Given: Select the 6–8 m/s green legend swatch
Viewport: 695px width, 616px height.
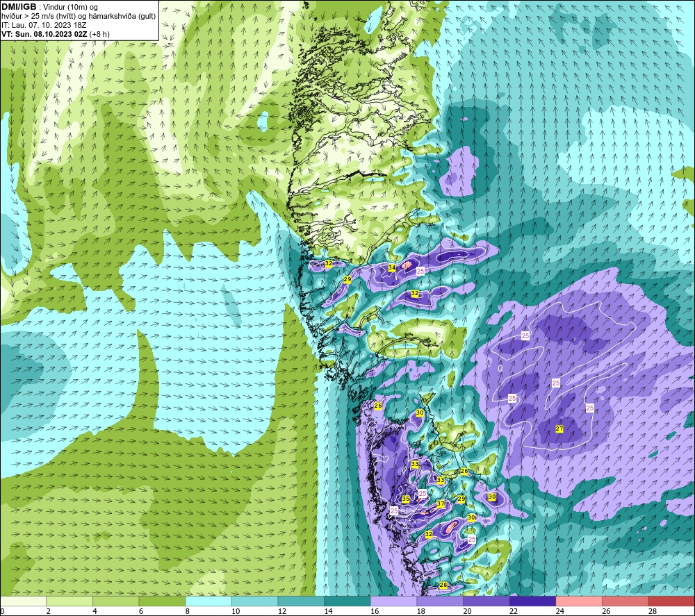Looking at the screenshot, I should [x=162, y=601].
